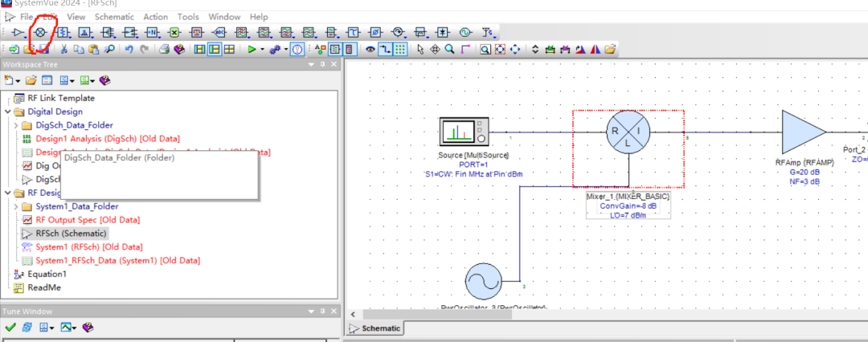Open help with the purple book icon in main toolbar
The width and height of the screenshot is (868, 342).
(x=178, y=49)
